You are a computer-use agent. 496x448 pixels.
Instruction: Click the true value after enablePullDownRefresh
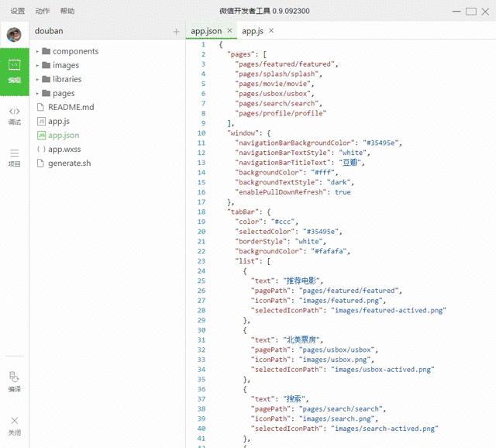pyautogui.click(x=343, y=192)
